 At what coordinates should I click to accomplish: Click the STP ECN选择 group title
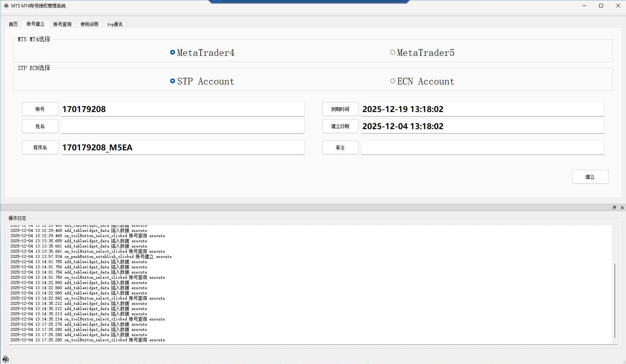coord(34,68)
